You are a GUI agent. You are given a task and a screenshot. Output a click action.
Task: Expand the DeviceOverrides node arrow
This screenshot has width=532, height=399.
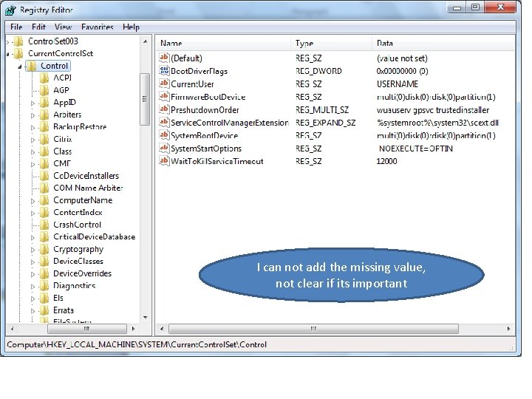point(33,274)
